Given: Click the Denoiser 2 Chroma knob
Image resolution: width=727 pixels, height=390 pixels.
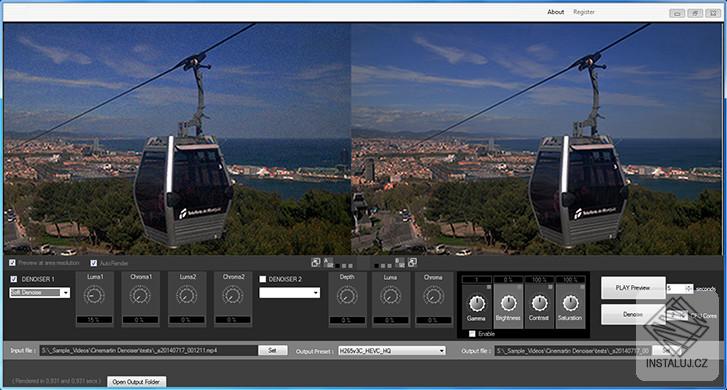Looking at the screenshot, I should tap(434, 295).
